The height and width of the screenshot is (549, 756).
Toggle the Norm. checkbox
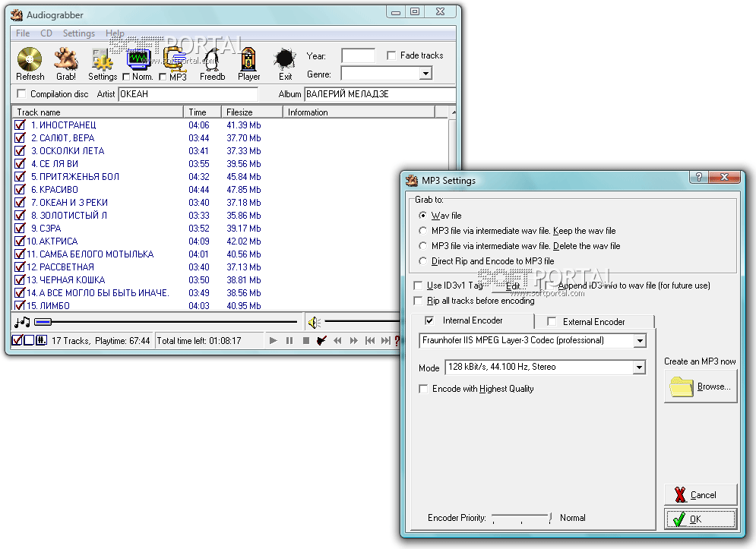coord(126,77)
